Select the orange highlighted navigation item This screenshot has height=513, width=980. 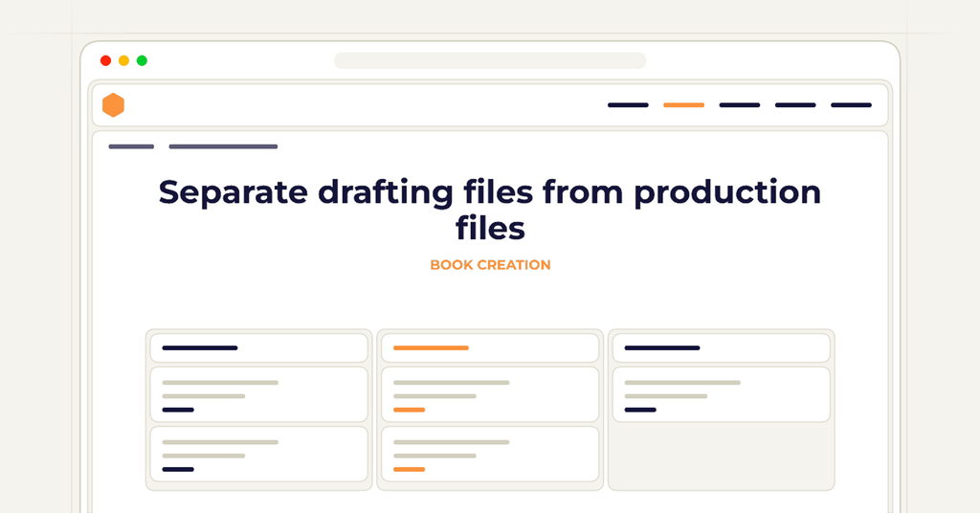click(683, 105)
